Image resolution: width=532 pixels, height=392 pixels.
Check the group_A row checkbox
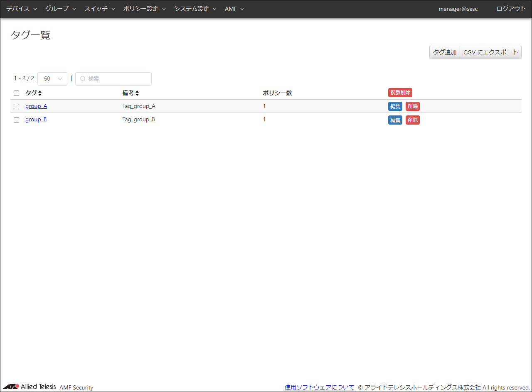click(17, 106)
